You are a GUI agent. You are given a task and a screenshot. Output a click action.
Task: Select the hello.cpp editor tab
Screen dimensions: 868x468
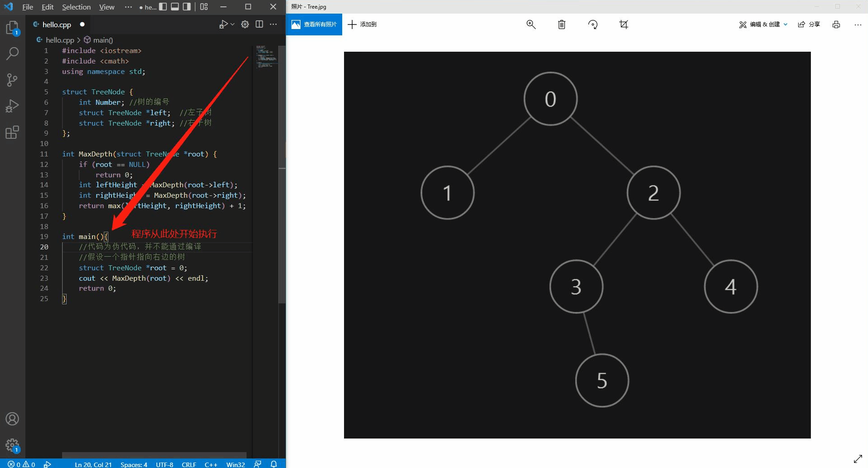[x=57, y=24]
